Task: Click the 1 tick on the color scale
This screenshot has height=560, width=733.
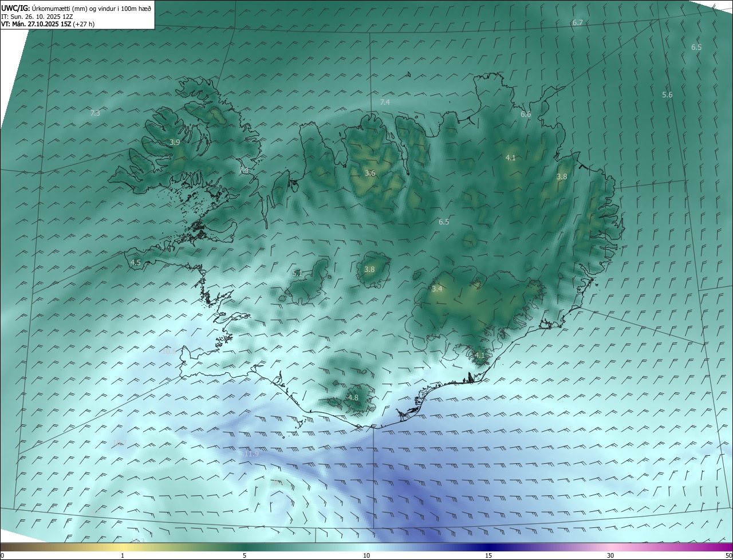Action: pyautogui.click(x=123, y=556)
